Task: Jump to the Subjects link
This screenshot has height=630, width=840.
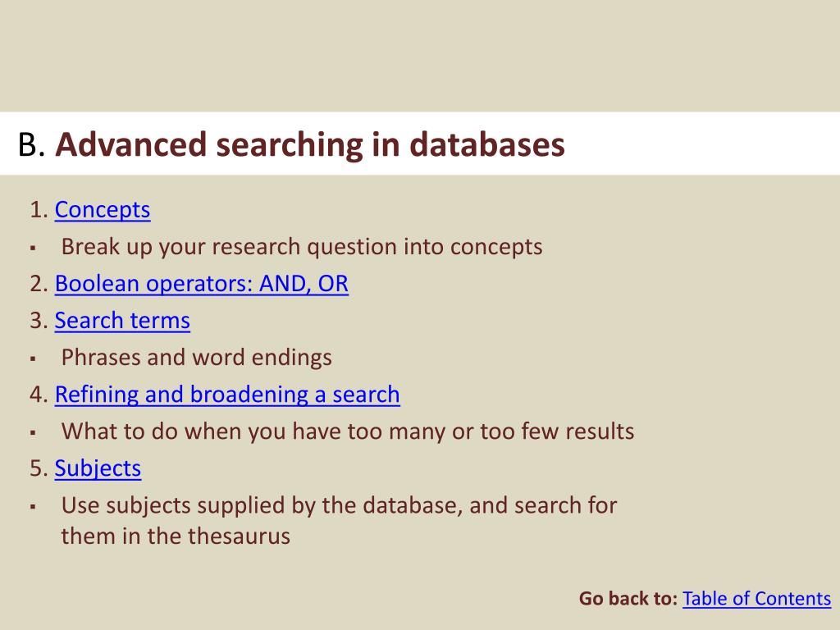Action: pos(98,468)
